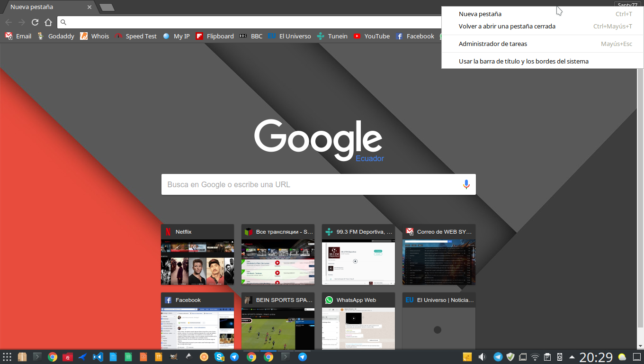Expand hidden system tray icons arrow
Screen dimensions: 644x364
click(572, 357)
